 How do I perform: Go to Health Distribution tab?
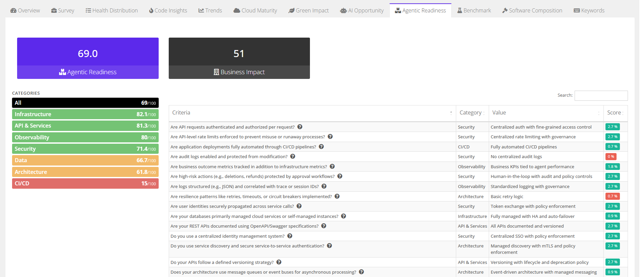pyautogui.click(x=112, y=10)
